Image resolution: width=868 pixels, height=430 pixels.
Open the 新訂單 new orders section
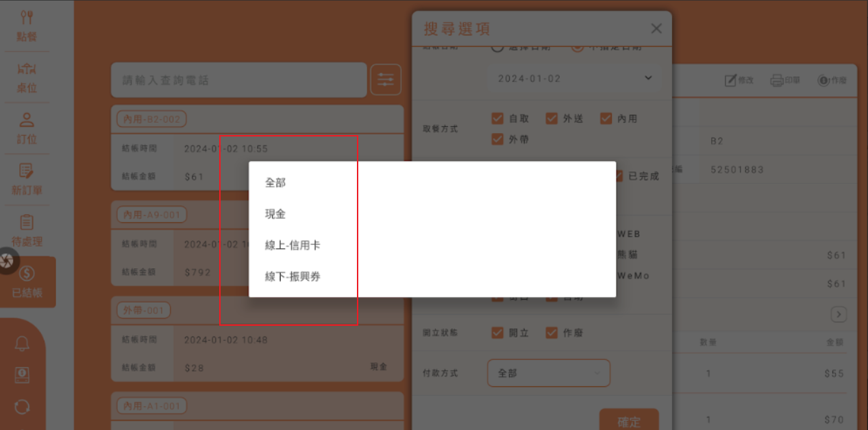click(x=27, y=179)
